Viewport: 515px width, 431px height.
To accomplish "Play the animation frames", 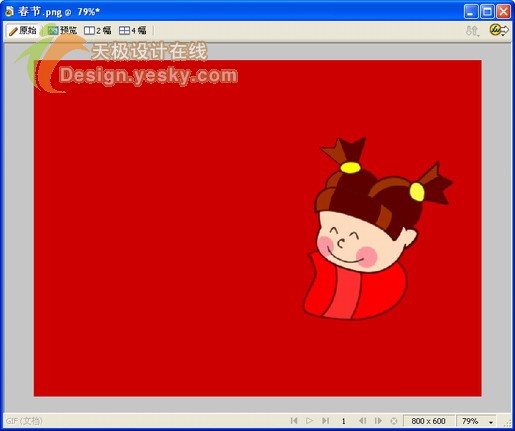I will [309, 421].
